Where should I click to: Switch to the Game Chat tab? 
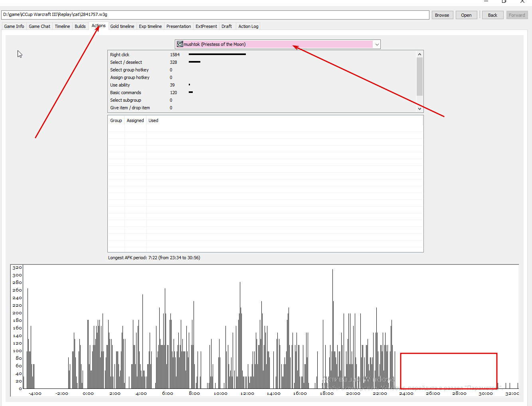click(40, 26)
